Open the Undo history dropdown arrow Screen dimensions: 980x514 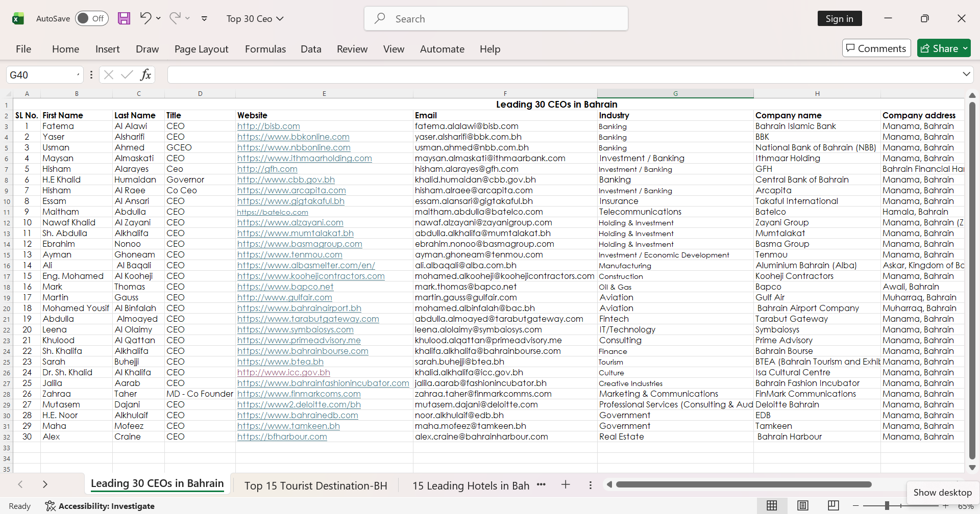point(159,18)
